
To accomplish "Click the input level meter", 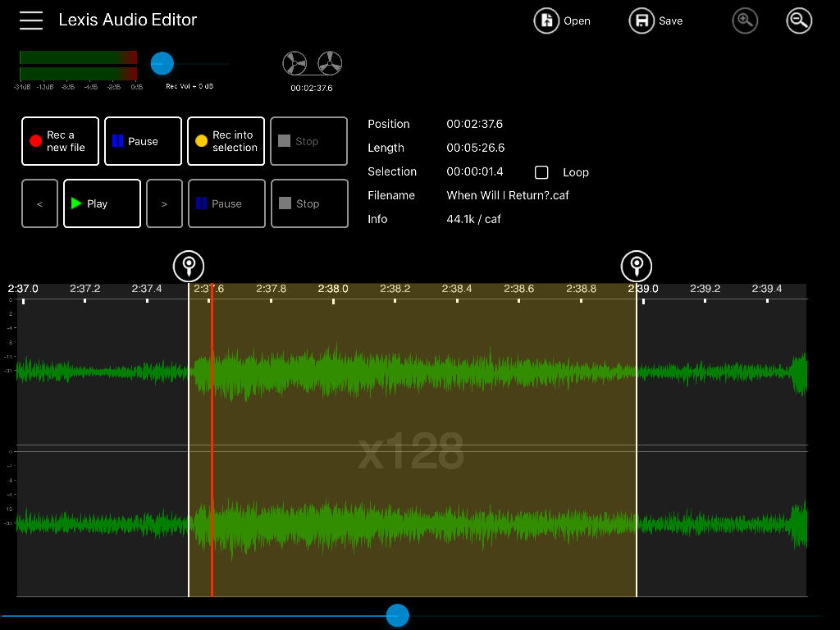I will (x=78, y=66).
